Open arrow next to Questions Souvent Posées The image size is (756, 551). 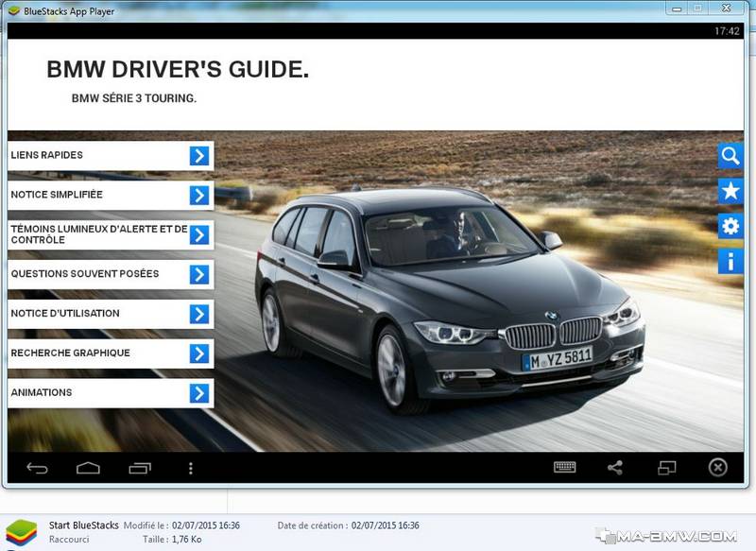coord(199,274)
